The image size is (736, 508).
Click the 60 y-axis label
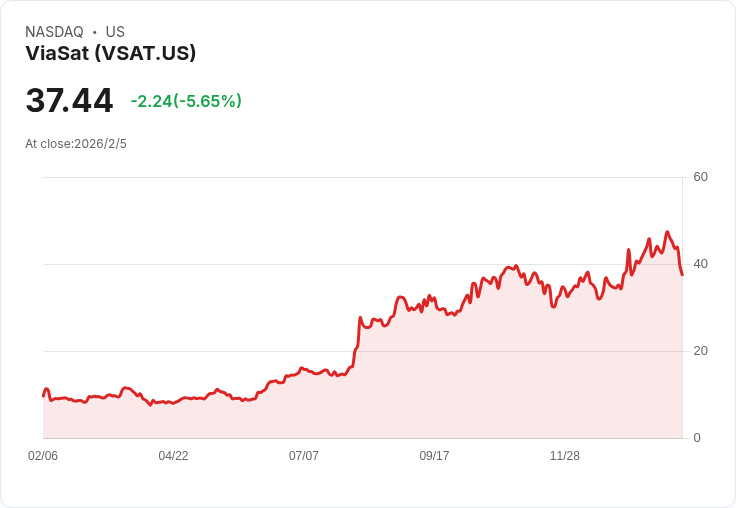point(700,177)
